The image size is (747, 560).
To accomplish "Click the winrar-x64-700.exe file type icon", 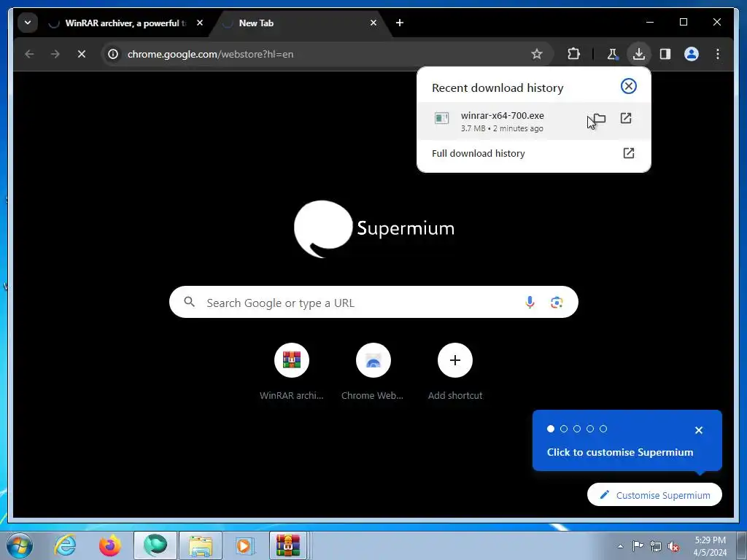I will [441, 118].
